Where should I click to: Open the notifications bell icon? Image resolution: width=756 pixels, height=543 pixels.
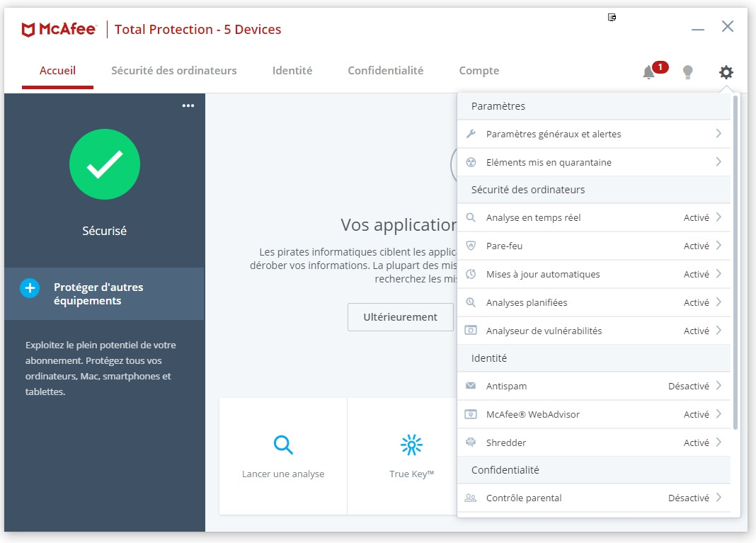648,71
